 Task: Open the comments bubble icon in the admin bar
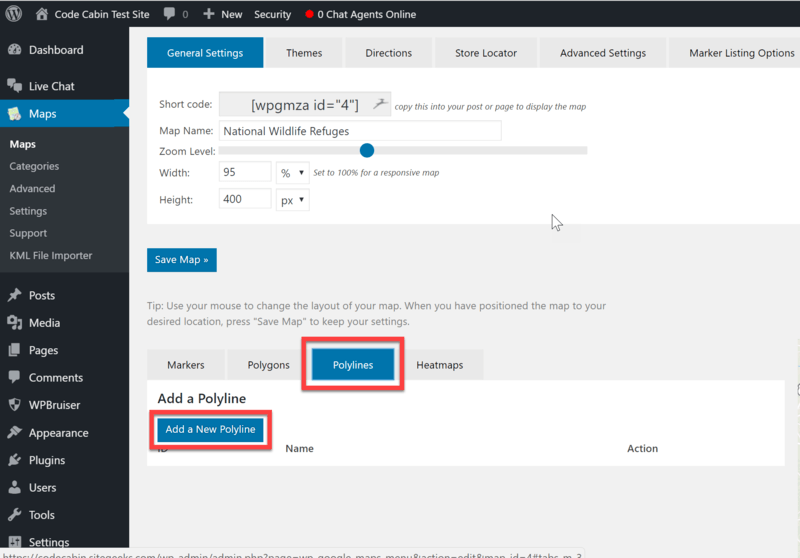(x=169, y=14)
